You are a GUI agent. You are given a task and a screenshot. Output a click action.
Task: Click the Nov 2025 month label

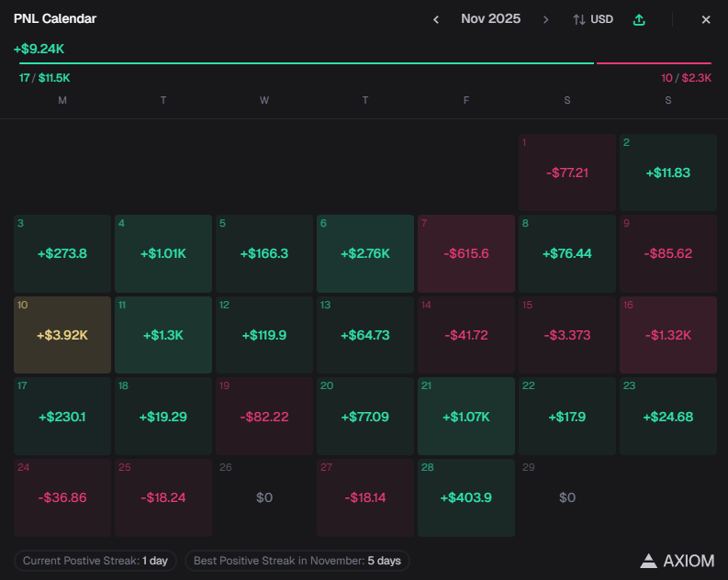(x=491, y=18)
